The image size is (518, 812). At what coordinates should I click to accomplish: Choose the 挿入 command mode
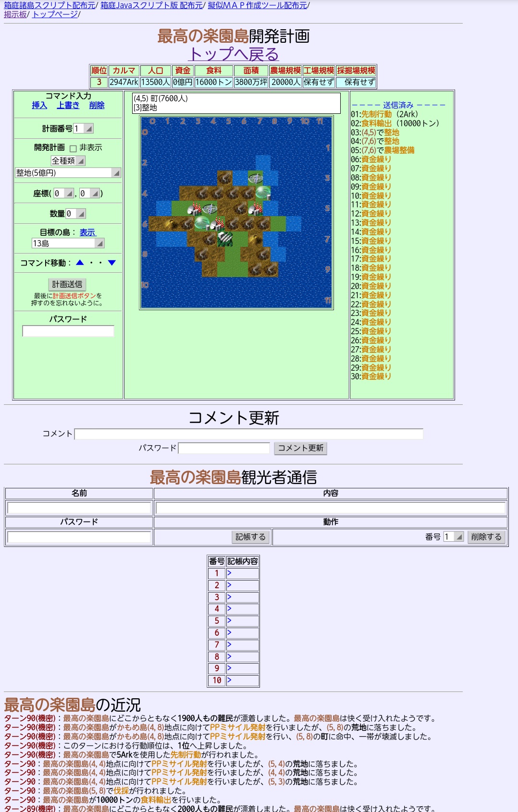pos(39,105)
